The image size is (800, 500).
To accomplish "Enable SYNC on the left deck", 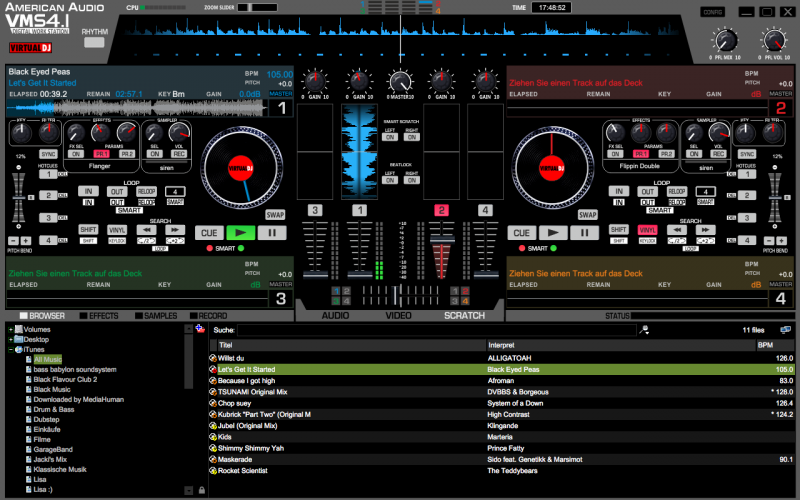I will point(48,154).
